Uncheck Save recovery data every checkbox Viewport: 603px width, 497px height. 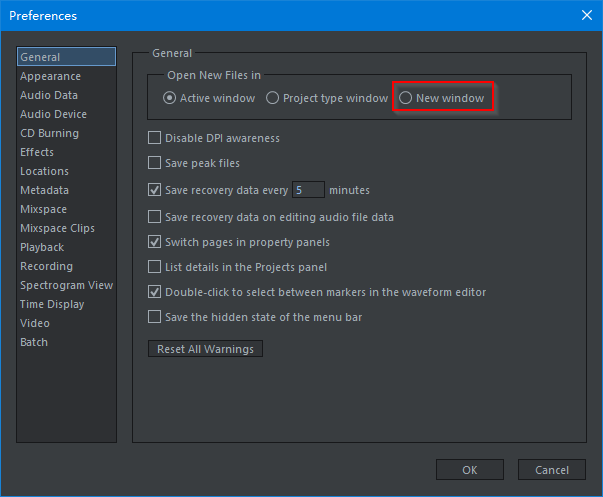point(155,189)
